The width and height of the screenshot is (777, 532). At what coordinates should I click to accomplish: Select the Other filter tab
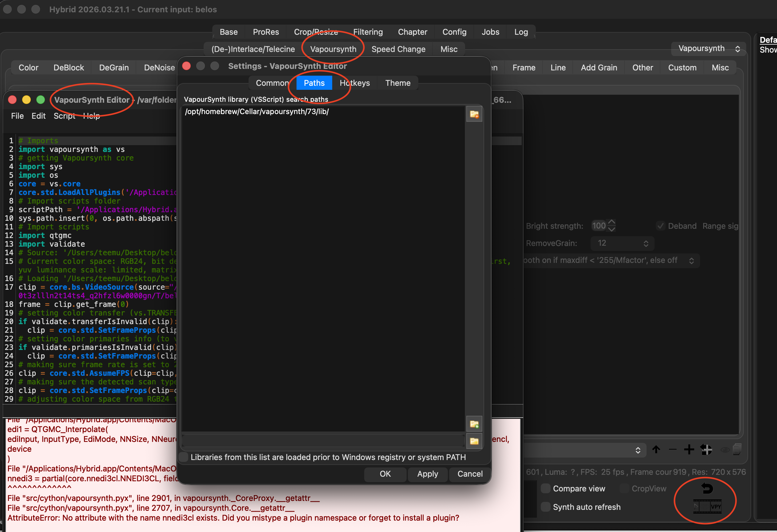[642, 68]
